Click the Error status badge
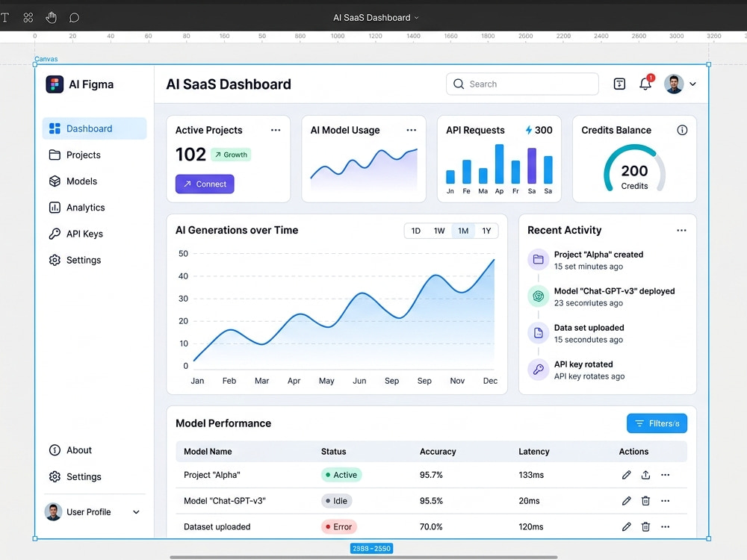The width and height of the screenshot is (747, 560). point(338,526)
